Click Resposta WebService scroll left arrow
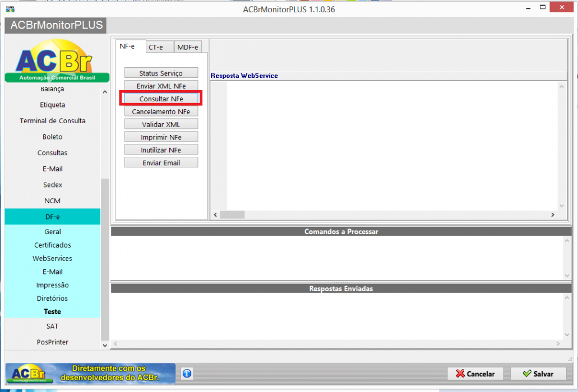 [x=216, y=214]
